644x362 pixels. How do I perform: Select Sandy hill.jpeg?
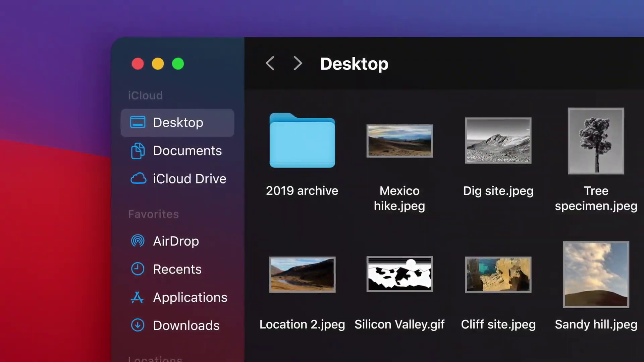pyautogui.click(x=596, y=274)
